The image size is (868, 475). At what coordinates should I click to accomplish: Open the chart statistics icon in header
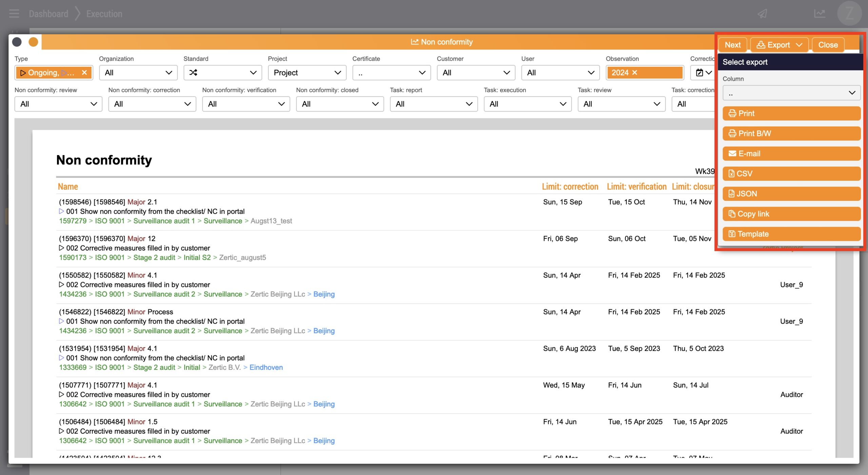point(820,14)
